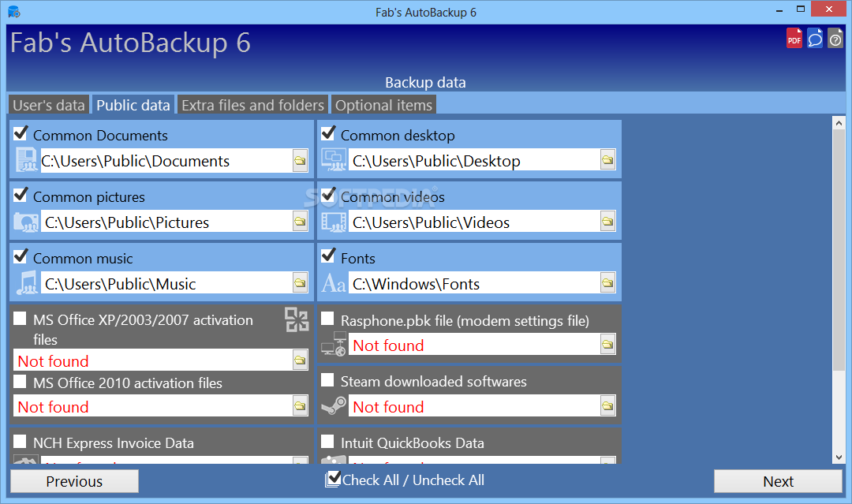The width and height of the screenshot is (852, 504).
Task: Click MS Office 2010 Not found field
Action: 153,406
